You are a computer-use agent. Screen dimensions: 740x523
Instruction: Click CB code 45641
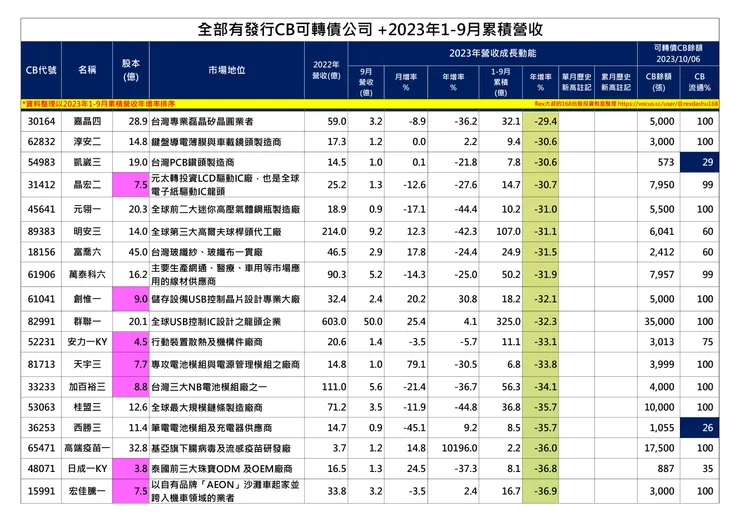pos(41,209)
